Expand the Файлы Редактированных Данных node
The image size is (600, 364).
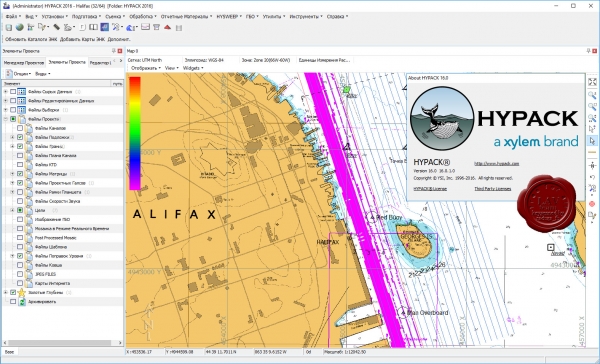click(x=6, y=101)
